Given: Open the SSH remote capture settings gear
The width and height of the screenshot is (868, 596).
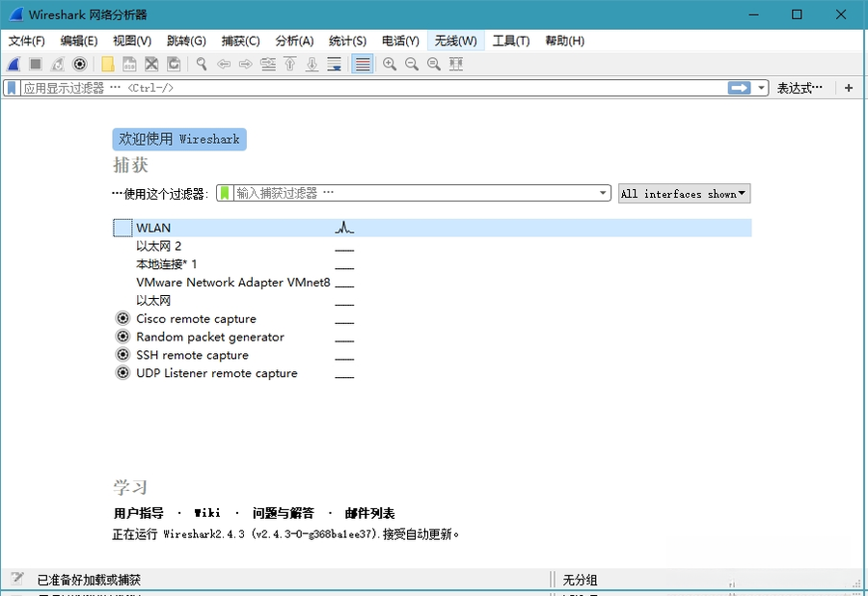Looking at the screenshot, I should pyautogui.click(x=122, y=355).
